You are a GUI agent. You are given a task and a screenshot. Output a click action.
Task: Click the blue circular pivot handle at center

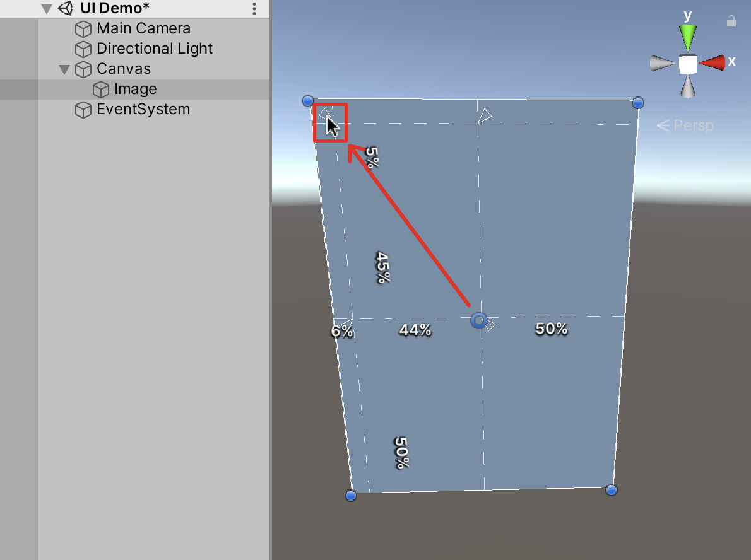479,321
